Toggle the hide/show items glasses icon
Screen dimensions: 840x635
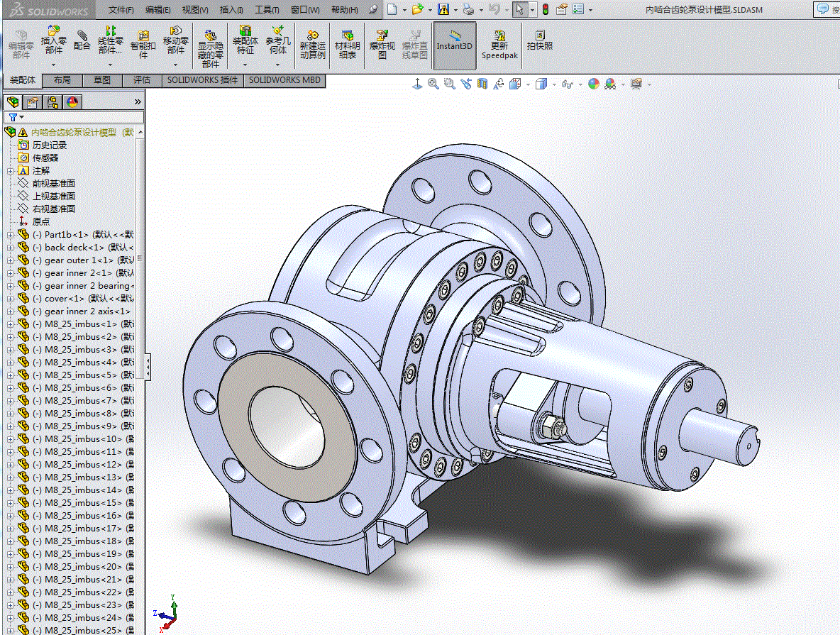(567, 84)
